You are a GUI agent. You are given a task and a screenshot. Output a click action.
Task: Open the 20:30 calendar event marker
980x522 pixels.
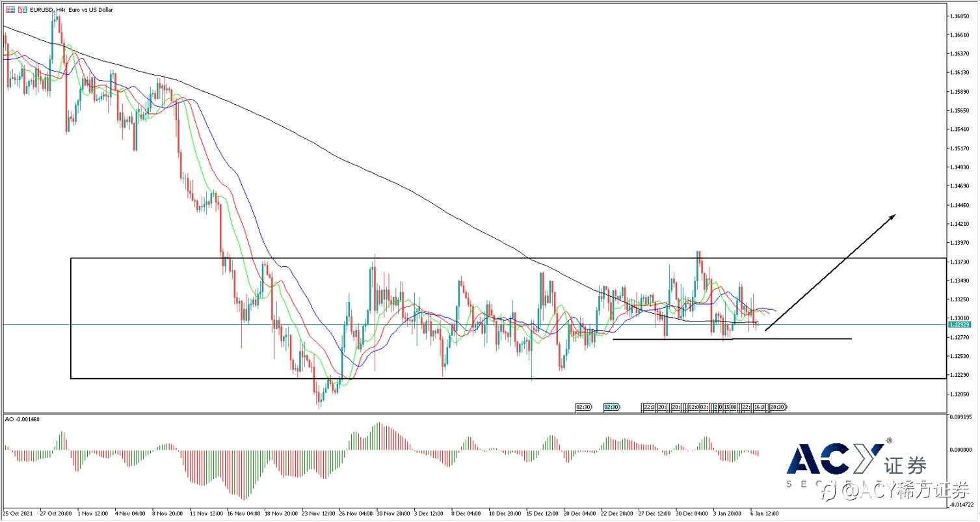pyautogui.click(x=778, y=407)
